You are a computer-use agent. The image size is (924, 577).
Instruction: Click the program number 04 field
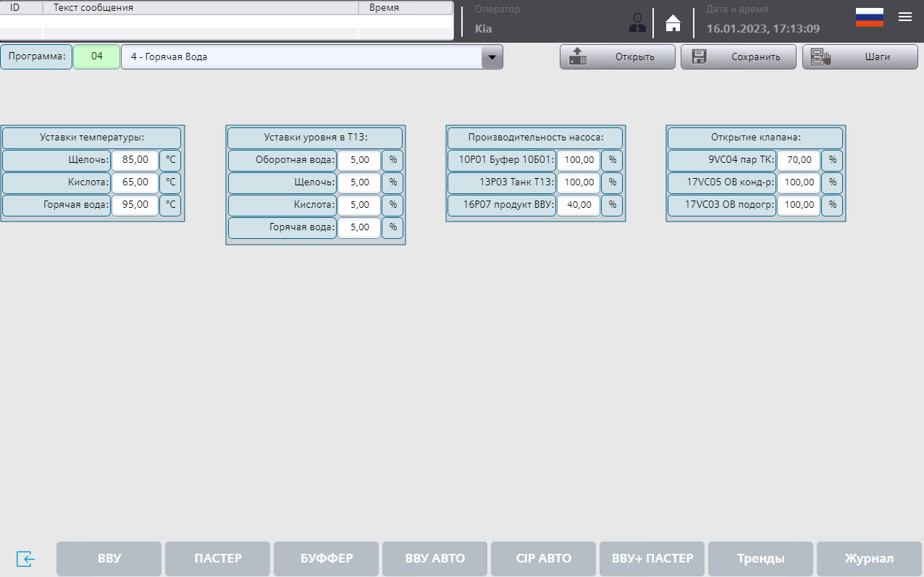[97, 56]
